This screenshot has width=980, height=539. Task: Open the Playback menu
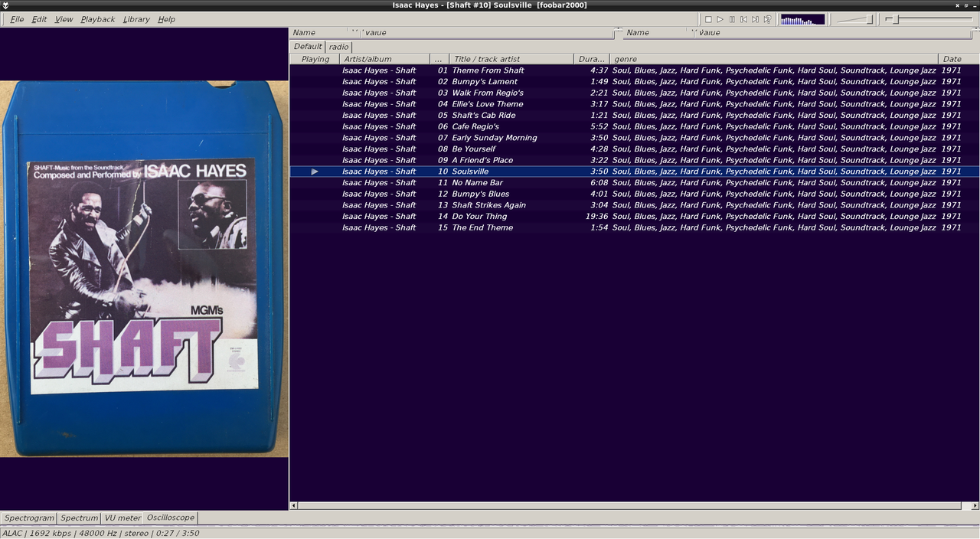tap(98, 19)
